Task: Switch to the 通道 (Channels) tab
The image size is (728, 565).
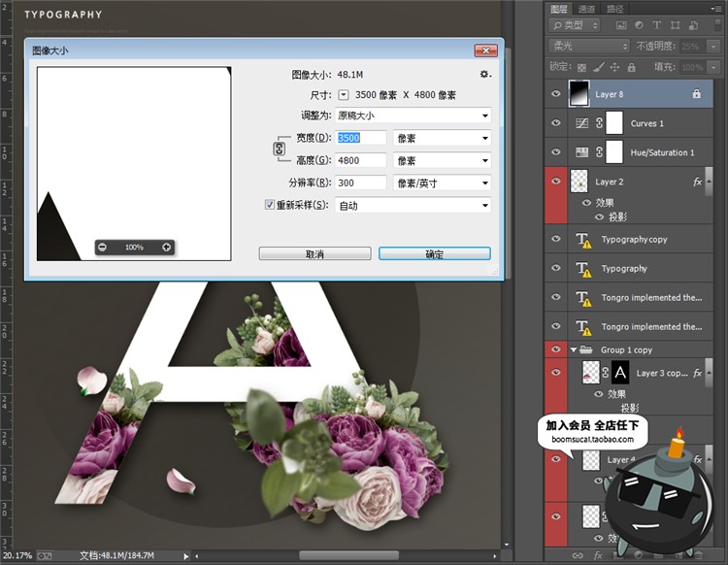Action: (586, 9)
